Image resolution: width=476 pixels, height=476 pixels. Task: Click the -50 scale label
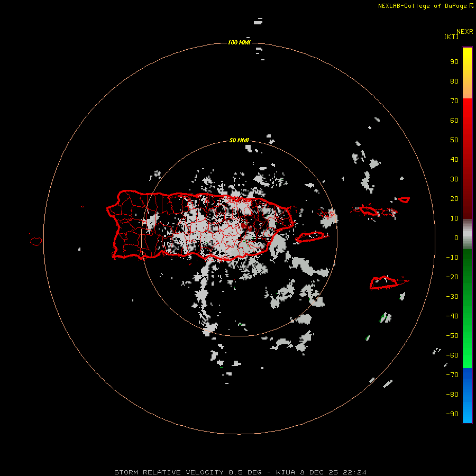tap(452, 336)
